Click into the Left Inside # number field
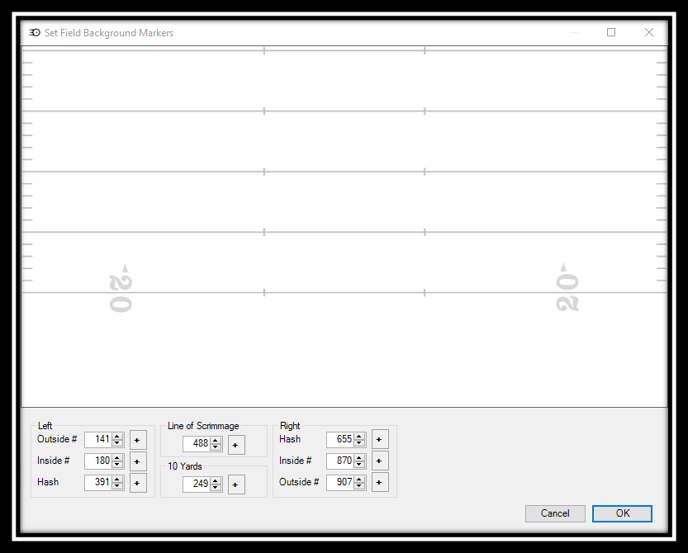 [99, 462]
